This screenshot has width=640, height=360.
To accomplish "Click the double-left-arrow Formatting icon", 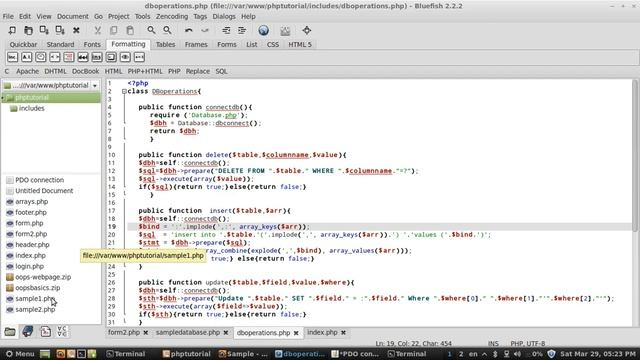I will coord(83,57).
